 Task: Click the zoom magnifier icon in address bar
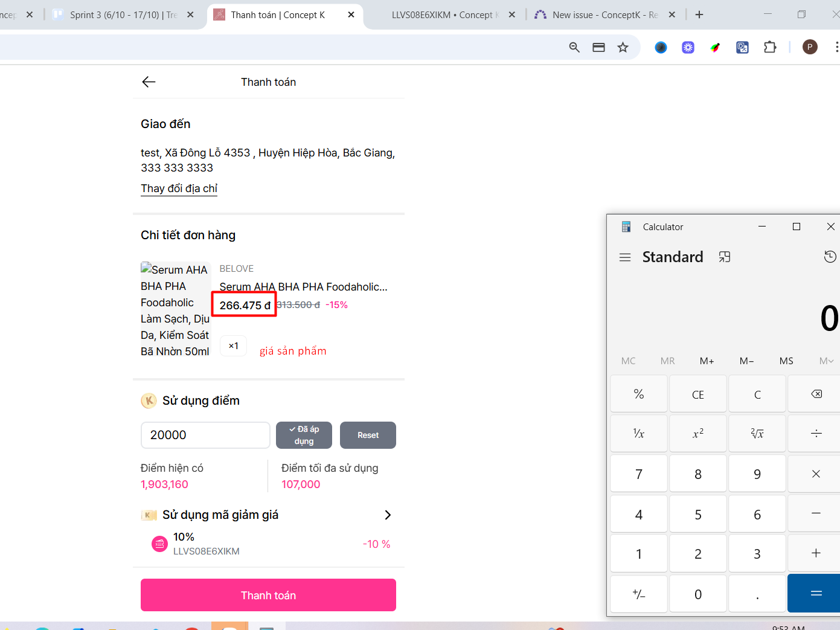click(x=574, y=48)
